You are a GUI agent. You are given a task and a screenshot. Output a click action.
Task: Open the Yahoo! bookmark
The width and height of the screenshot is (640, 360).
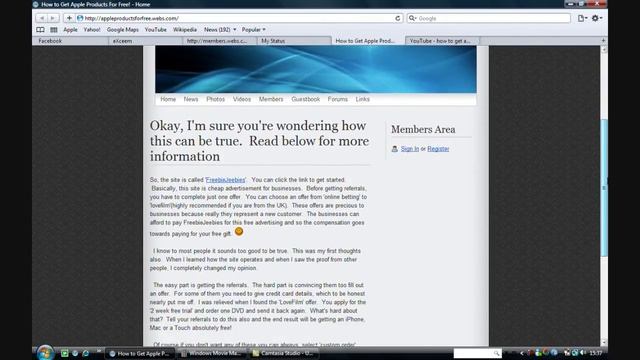tap(92, 30)
